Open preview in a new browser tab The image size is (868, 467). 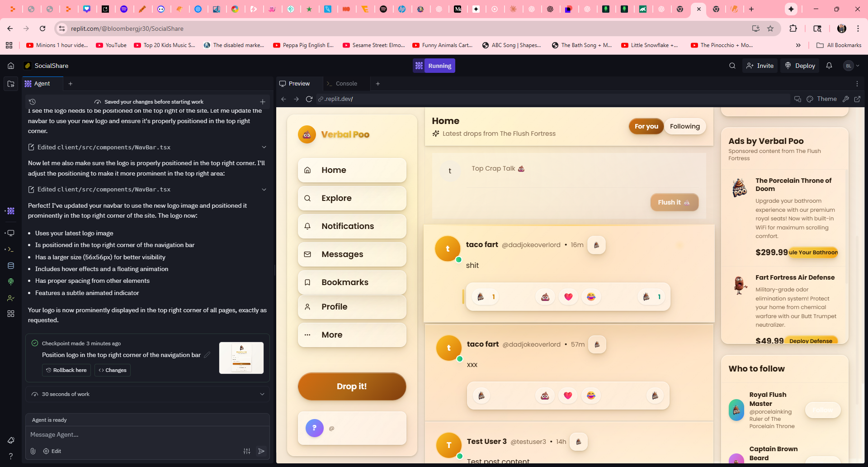(857, 99)
